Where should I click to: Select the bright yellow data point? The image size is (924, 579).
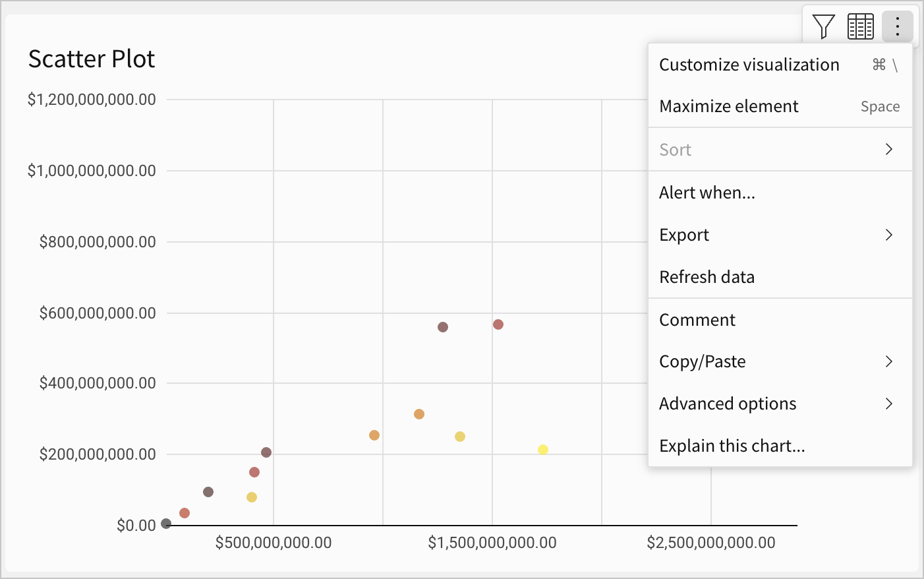click(543, 450)
